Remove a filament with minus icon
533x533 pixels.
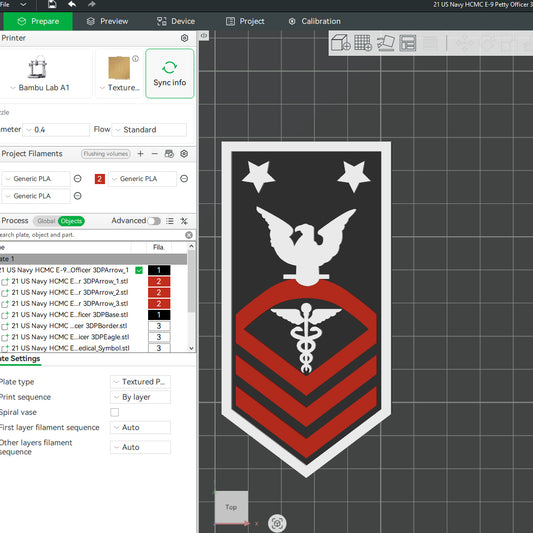(155, 154)
